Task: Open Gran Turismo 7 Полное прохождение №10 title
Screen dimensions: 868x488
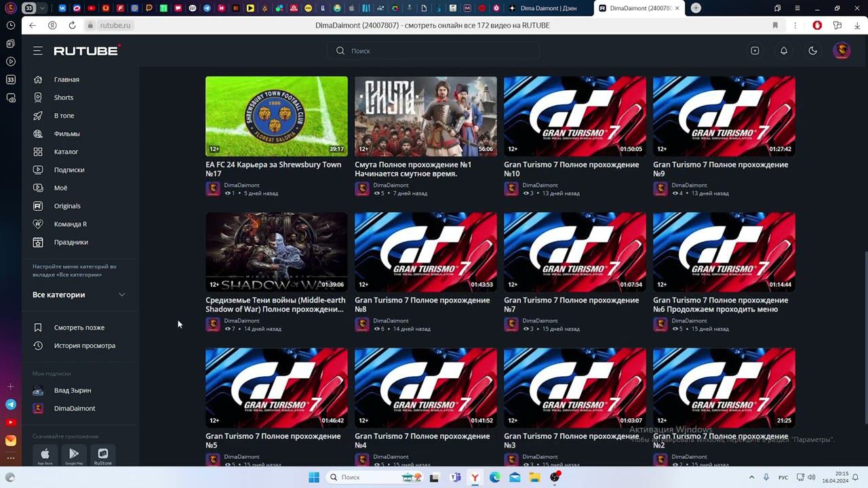Action: tap(572, 169)
